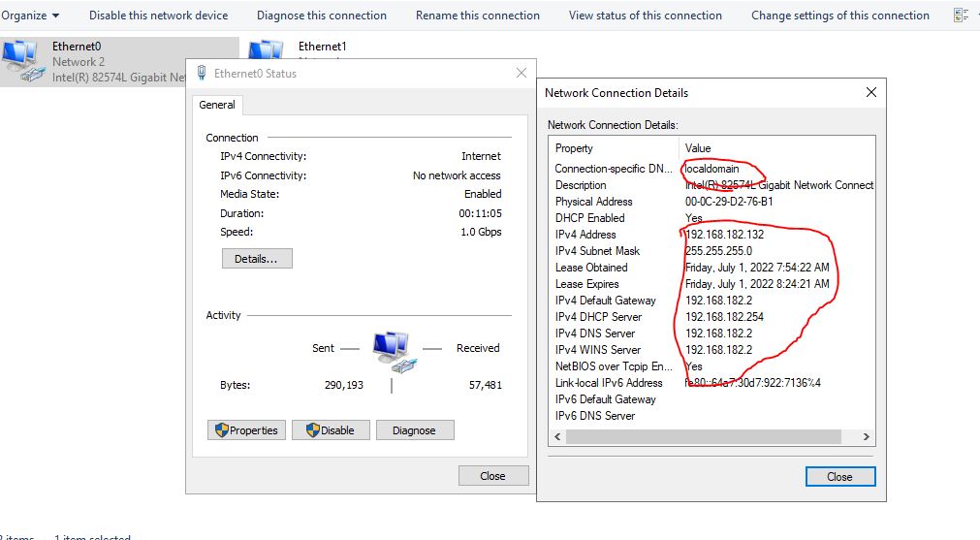This screenshot has height=540, width=980.
Task: Click the horizontal scrollbar right arrow
Action: point(867,437)
